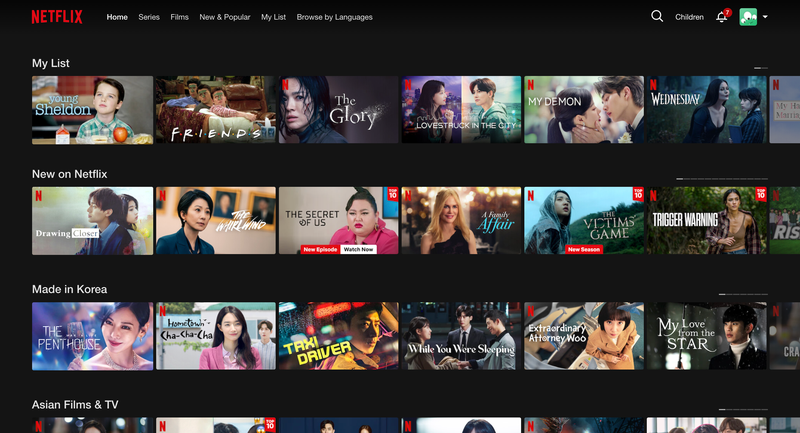This screenshot has width=800, height=433.
Task: Open My List in navigation bar
Action: [x=273, y=17]
